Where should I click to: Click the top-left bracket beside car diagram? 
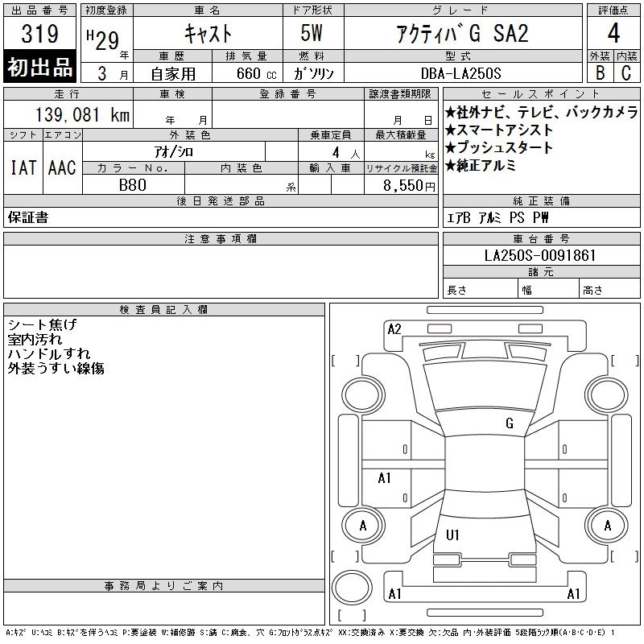pos(345,361)
